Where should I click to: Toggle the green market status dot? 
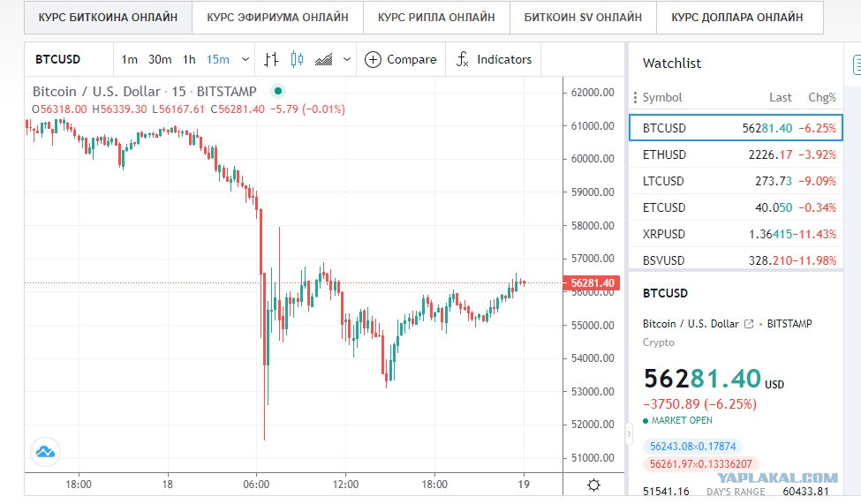point(278,91)
